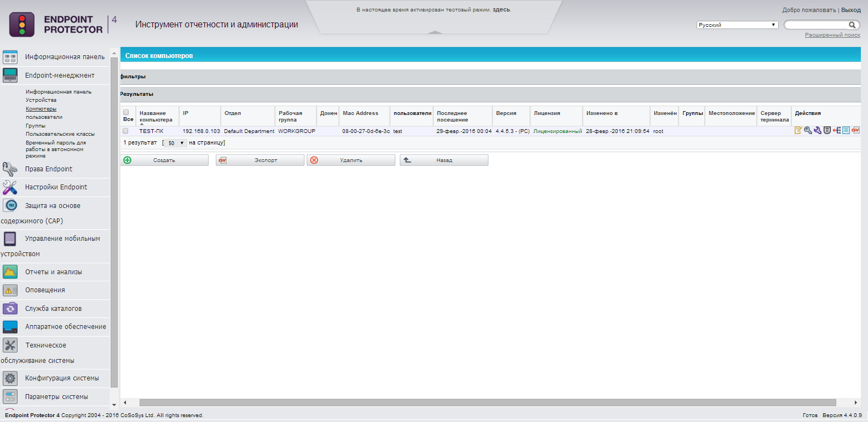
Task: Click the Конфигурация системы gear icon
Action: tap(10, 378)
